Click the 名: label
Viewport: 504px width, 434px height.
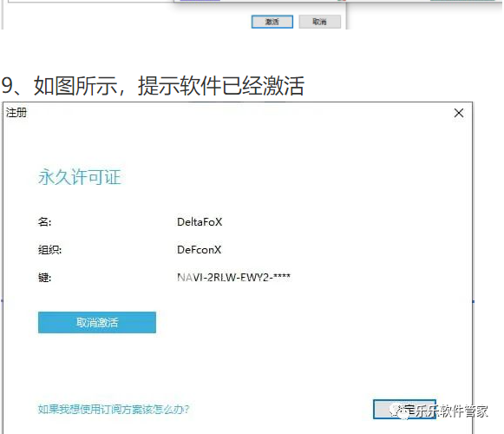(45, 221)
